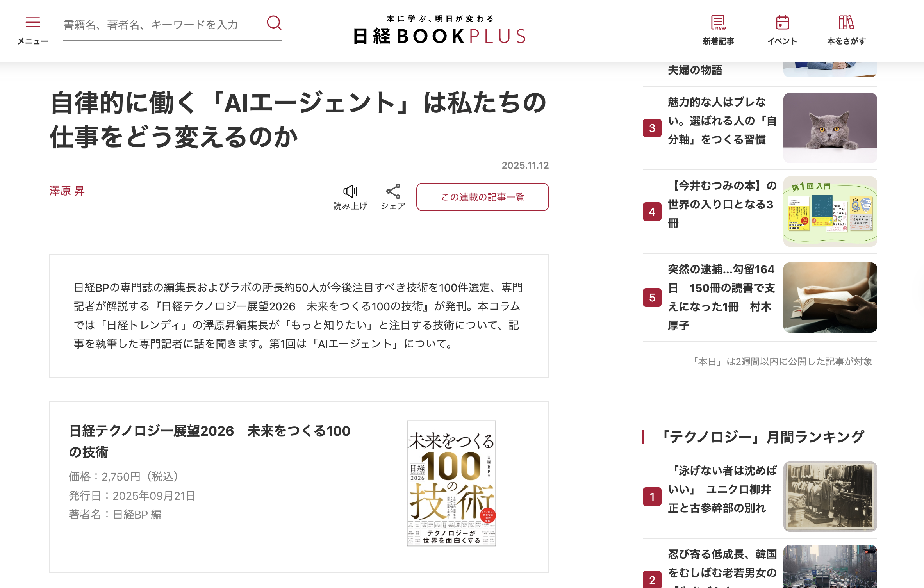Click the sepia clothing store photo thumbnail
924x588 pixels.
829,496
